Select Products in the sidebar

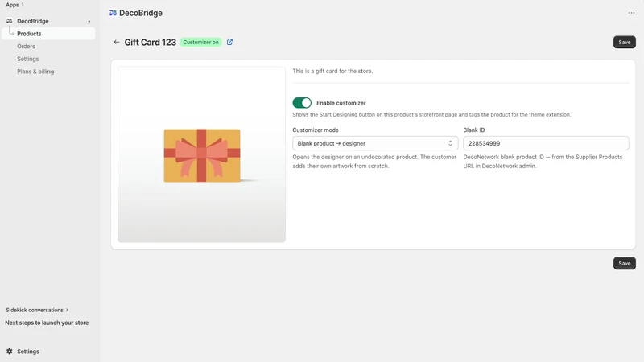point(48,34)
